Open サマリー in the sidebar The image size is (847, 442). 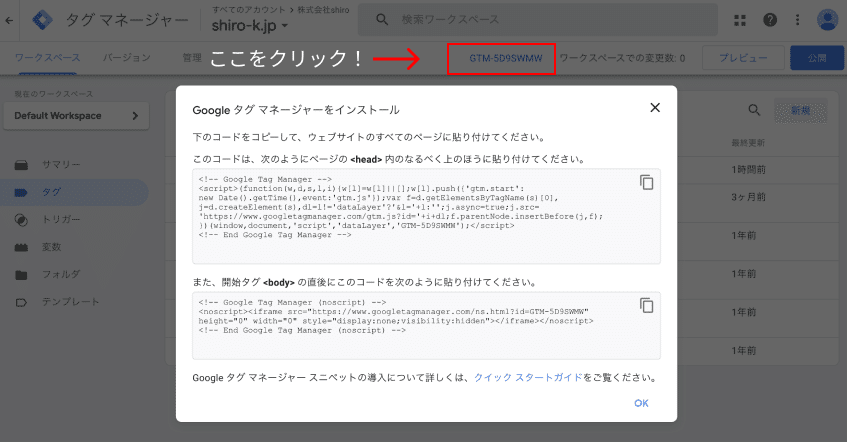pos(61,164)
